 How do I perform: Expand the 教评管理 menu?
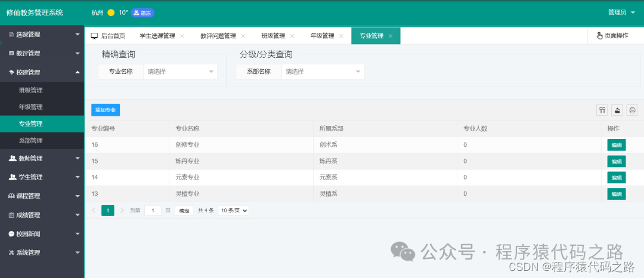[x=78, y=54]
